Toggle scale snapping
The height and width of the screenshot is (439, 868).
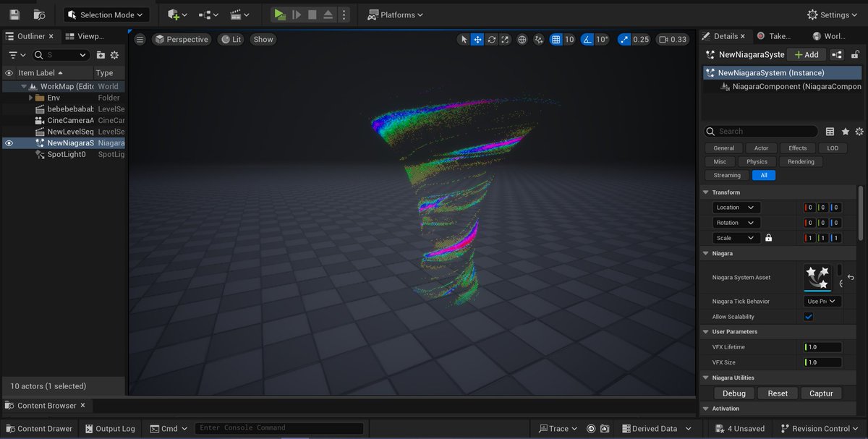(x=624, y=39)
